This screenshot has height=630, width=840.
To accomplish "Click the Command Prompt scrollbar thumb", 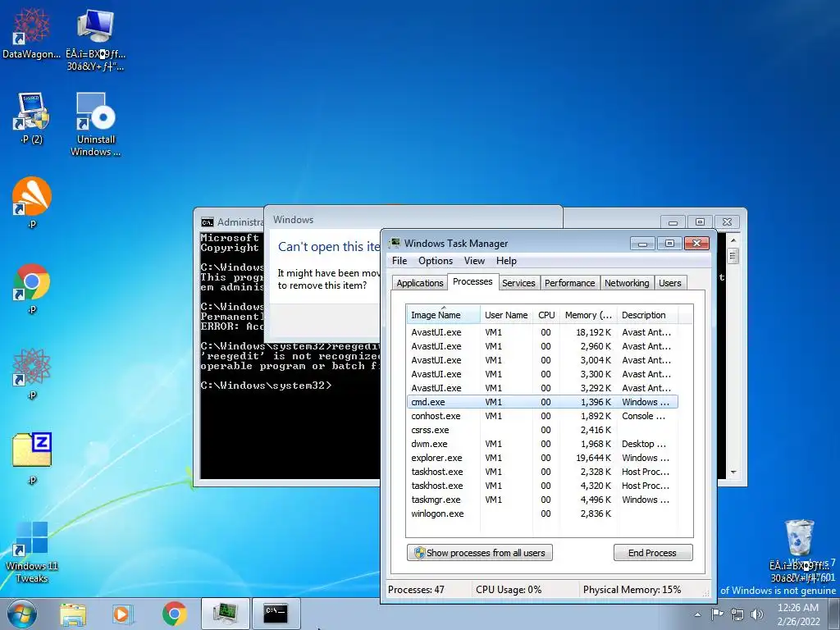I will point(733,256).
